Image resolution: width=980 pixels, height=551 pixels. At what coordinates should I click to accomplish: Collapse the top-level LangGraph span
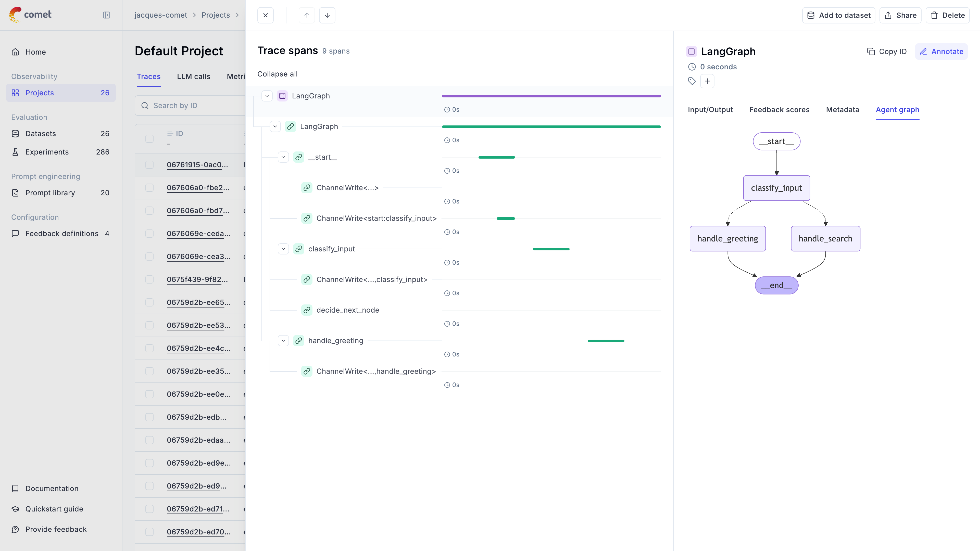click(267, 96)
